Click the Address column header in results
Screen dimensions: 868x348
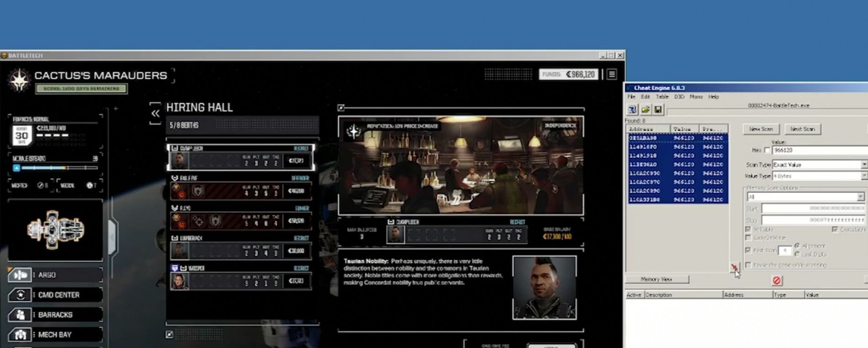coord(648,129)
